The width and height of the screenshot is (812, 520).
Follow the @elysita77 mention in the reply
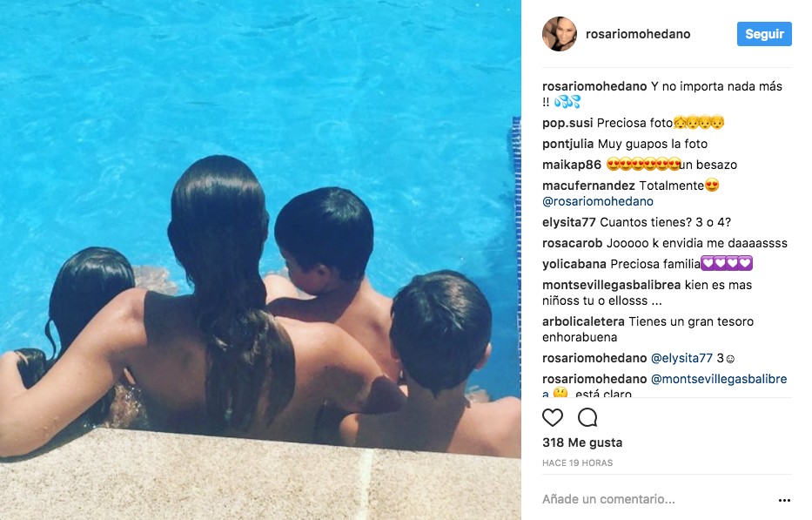681,358
